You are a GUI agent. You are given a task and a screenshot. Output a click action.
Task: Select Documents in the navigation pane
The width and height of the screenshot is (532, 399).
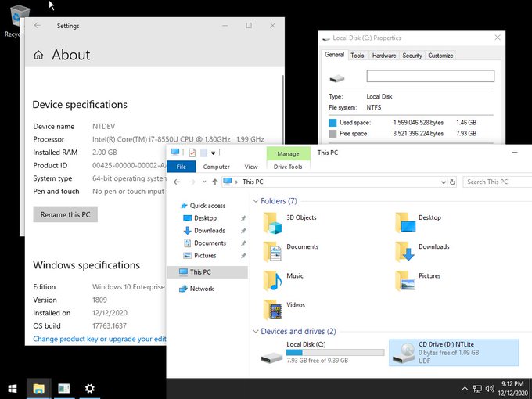[x=205, y=243]
